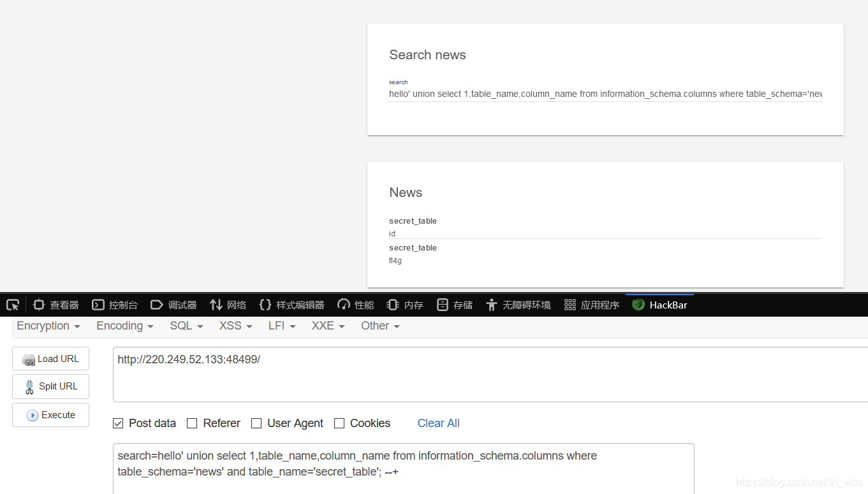Open the Storage (存储) tab
The width and height of the screenshot is (868, 494).
point(455,305)
